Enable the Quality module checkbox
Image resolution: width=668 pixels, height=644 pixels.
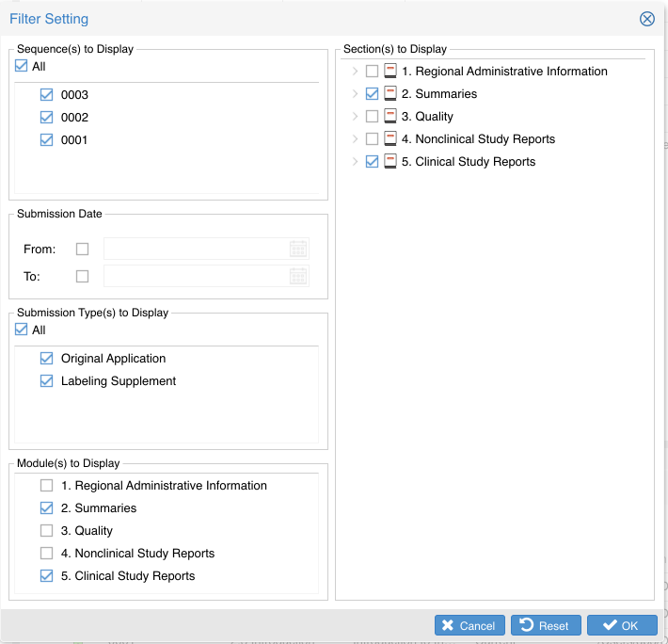47,531
